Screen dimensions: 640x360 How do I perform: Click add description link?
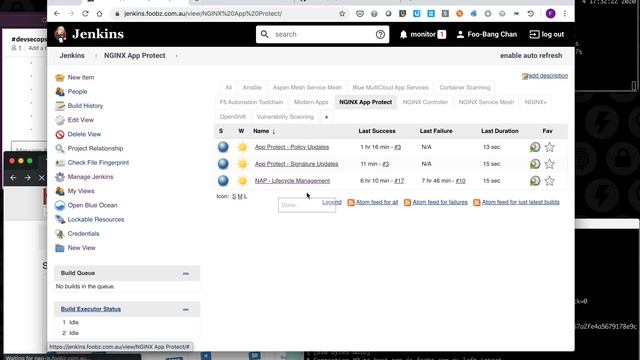[545, 76]
